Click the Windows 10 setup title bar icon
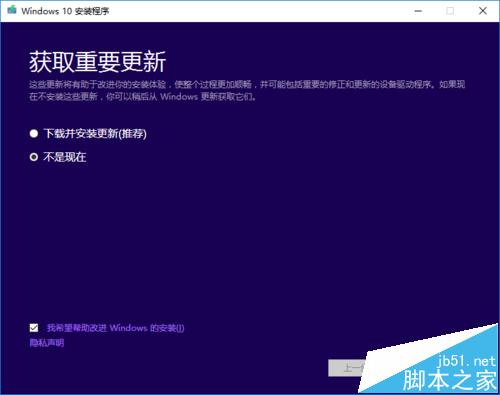The height and width of the screenshot is (395, 500). [12, 10]
